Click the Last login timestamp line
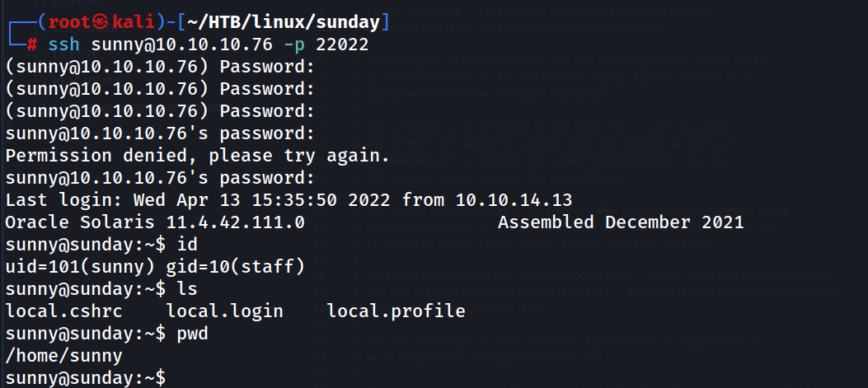Image resolution: width=868 pixels, height=388 pixels. 289,200
